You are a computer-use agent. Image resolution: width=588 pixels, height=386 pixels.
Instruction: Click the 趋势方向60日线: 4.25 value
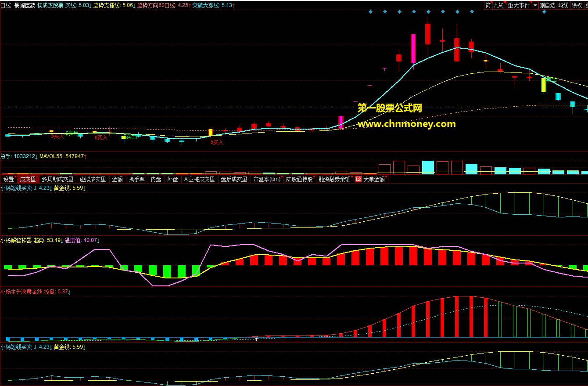164,5
